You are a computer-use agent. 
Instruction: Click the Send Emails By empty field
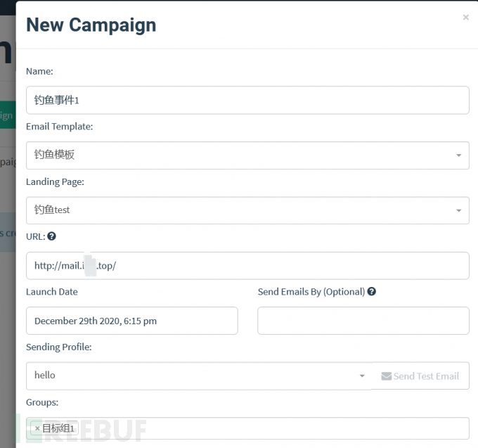pyautogui.click(x=363, y=321)
